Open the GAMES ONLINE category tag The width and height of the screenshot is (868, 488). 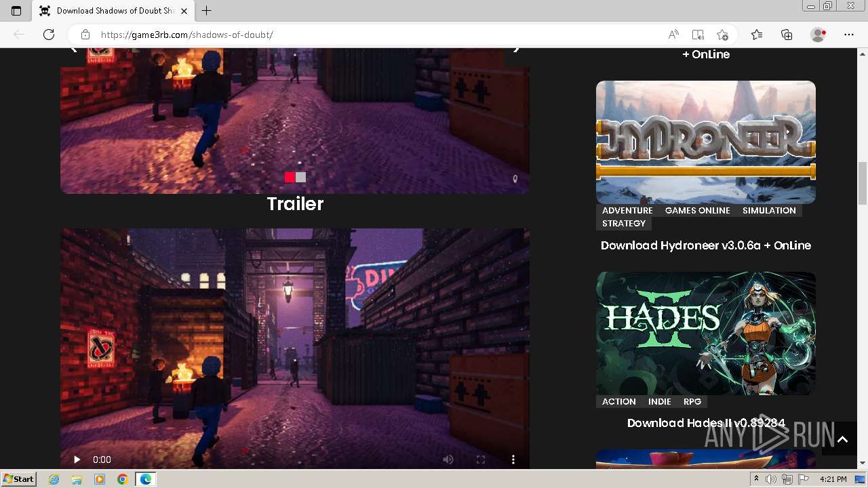[697, 211]
